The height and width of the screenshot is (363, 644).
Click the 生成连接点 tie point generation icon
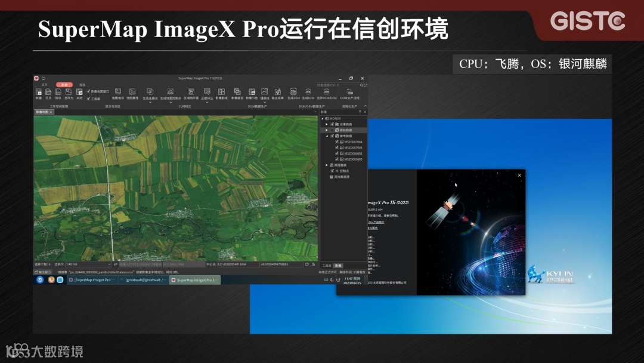[x=150, y=91]
